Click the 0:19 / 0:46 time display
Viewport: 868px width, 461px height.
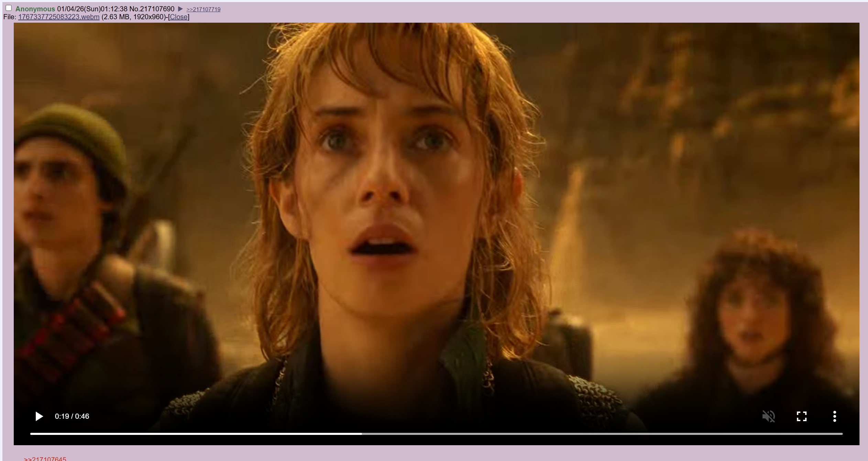pos(72,416)
